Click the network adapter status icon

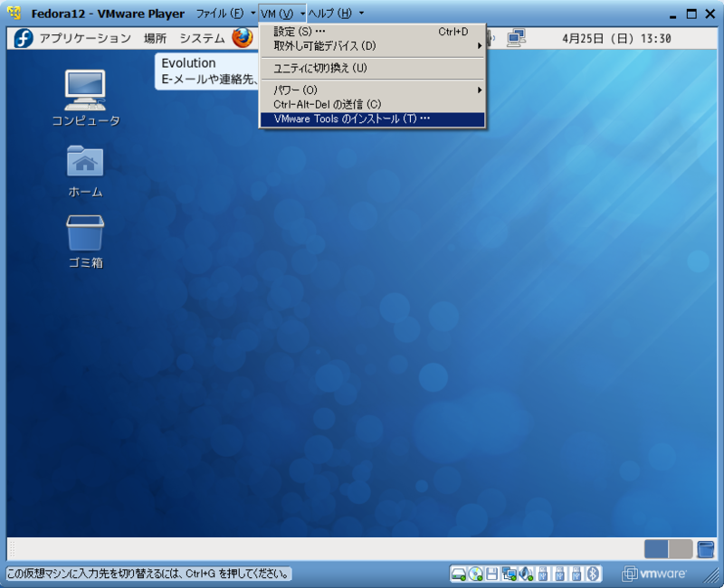coord(510,574)
